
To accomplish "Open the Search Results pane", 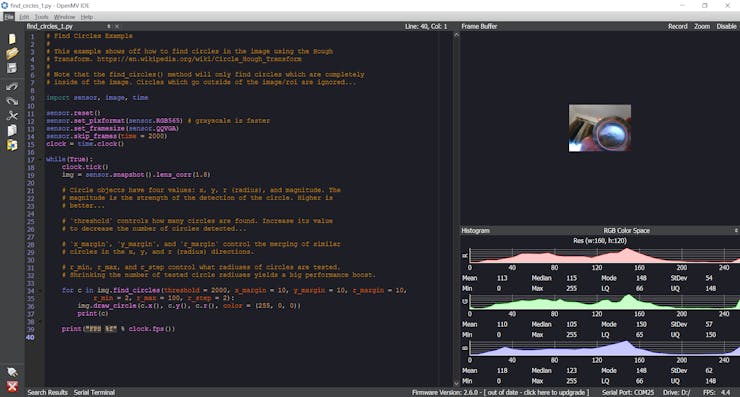I will 47,392.
